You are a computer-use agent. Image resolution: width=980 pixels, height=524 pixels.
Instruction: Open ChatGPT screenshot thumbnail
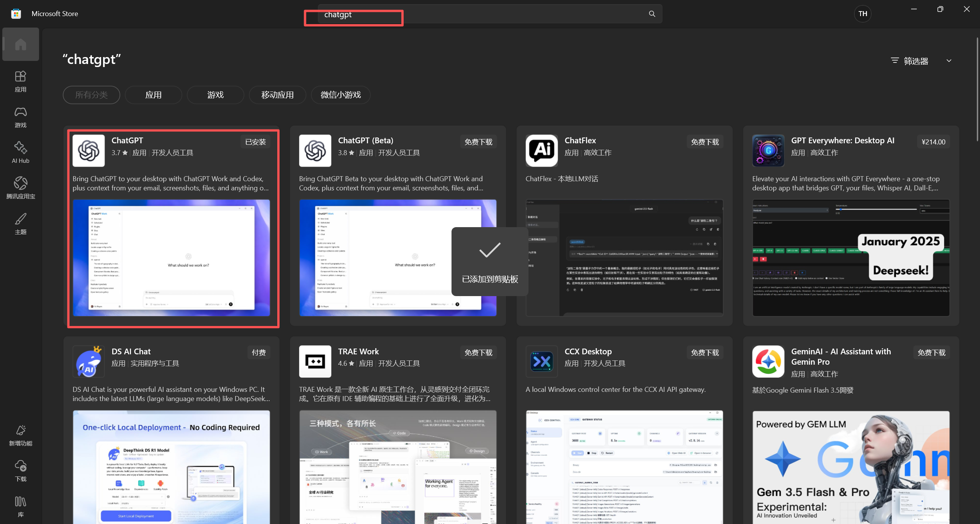pyautogui.click(x=171, y=258)
